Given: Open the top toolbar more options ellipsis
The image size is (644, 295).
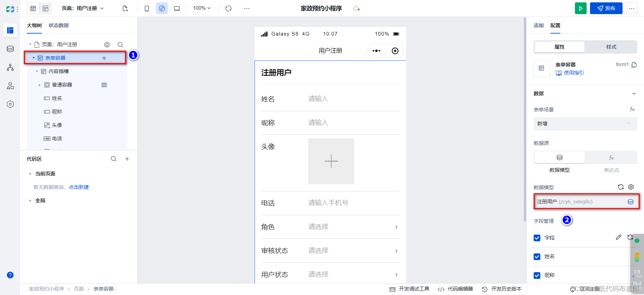Looking at the screenshot, I should click(x=247, y=8).
